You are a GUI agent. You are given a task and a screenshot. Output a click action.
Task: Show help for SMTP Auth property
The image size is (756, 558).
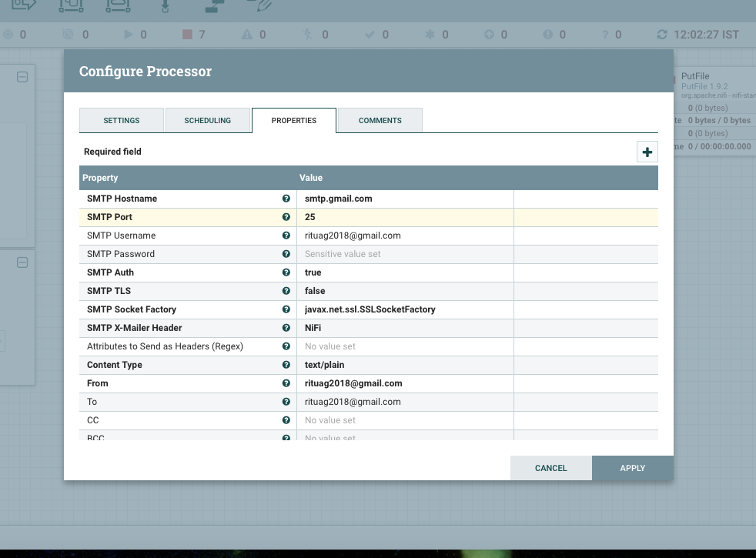[286, 272]
